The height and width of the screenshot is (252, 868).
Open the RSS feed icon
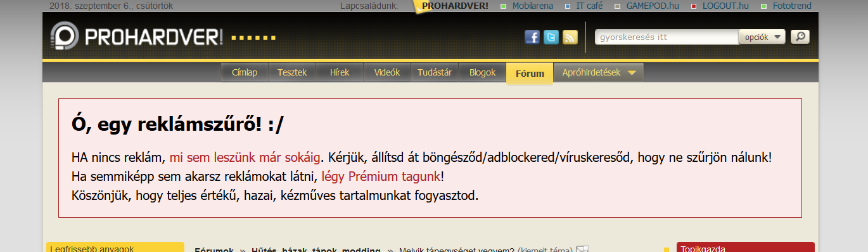(570, 37)
